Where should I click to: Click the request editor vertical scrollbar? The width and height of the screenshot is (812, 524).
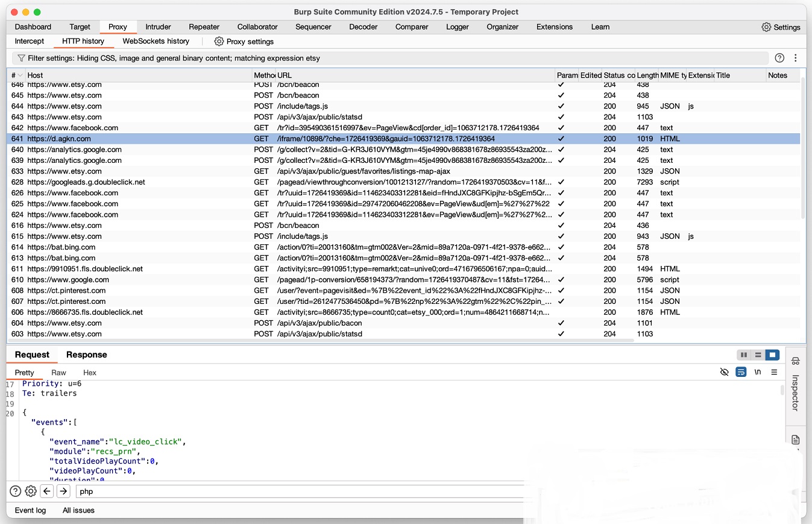[x=782, y=391]
